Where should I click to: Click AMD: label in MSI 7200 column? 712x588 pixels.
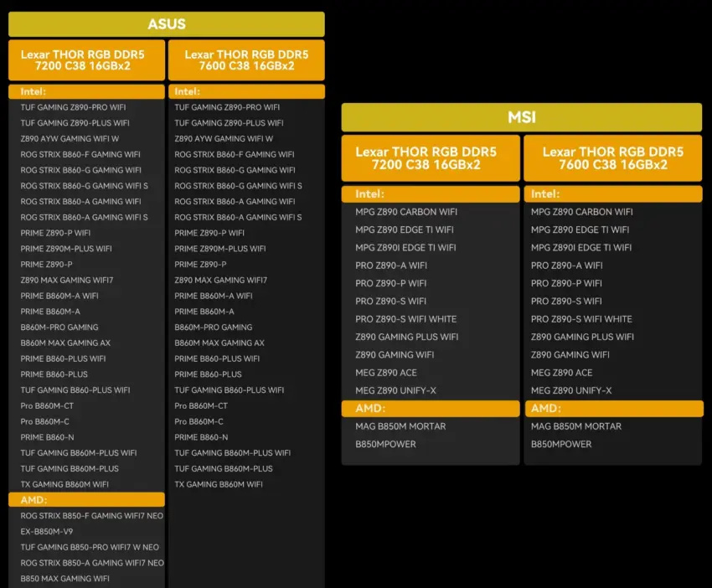coord(370,408)
